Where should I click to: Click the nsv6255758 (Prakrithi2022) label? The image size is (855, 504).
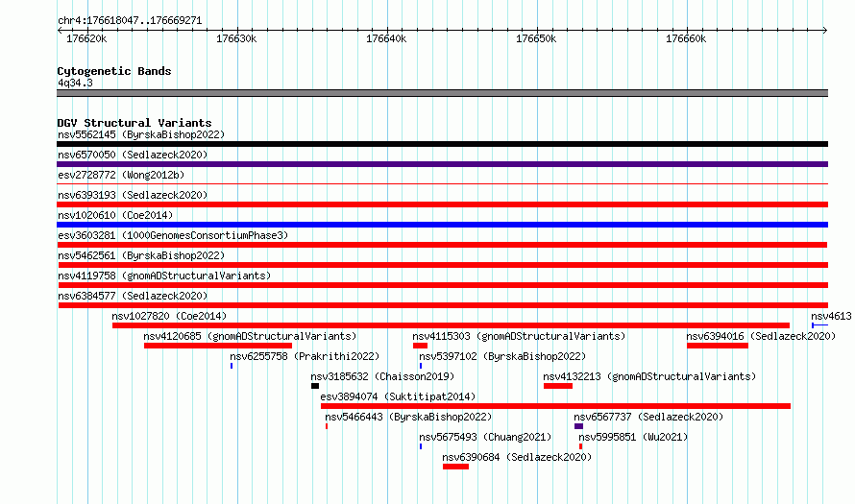(x=305, y=356)
